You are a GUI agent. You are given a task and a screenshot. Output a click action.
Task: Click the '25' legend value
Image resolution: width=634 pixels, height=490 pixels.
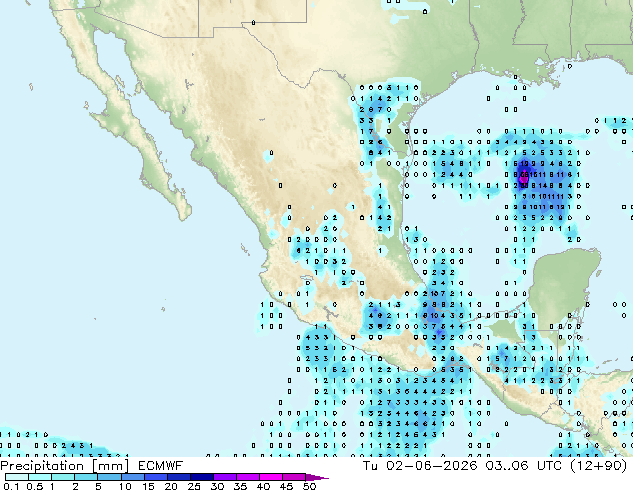(194, 486)
